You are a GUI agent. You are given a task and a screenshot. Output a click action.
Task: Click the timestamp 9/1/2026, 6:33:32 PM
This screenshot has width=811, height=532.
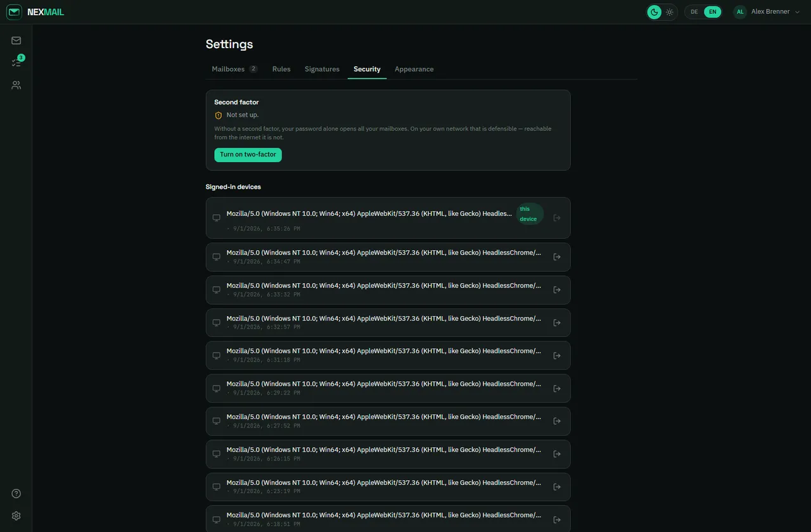267,294
